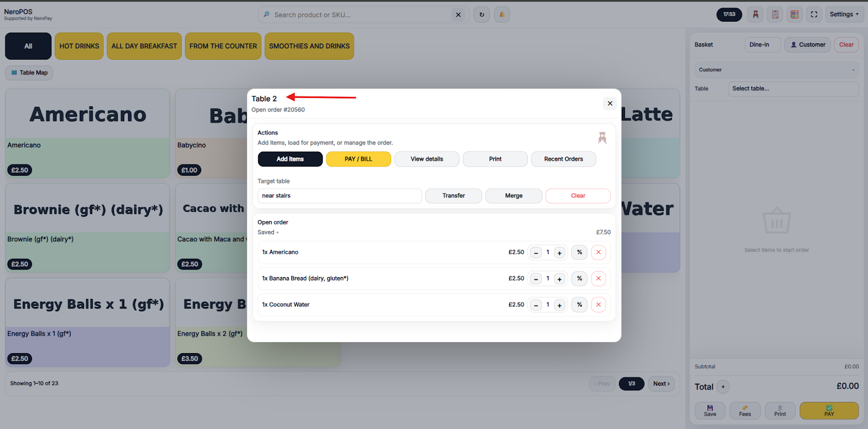Switch to SMOOTHIES AND DRINKS category
868x429 pixels.
[x=309, y=46]
